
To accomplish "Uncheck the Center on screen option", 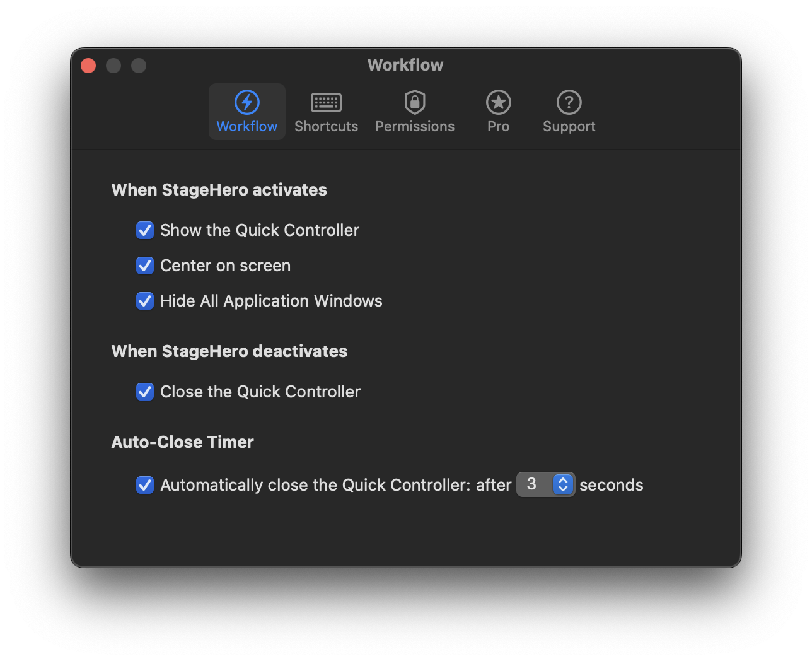I will [145, 266].
